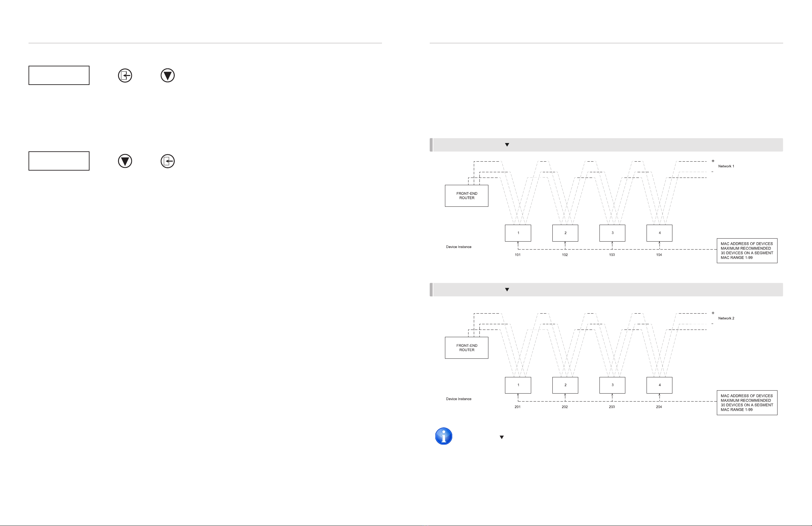Click the enter icon preceding a down-arrow icon
The width and height of the screenshot is (812, 526).
tap(125, 75)
